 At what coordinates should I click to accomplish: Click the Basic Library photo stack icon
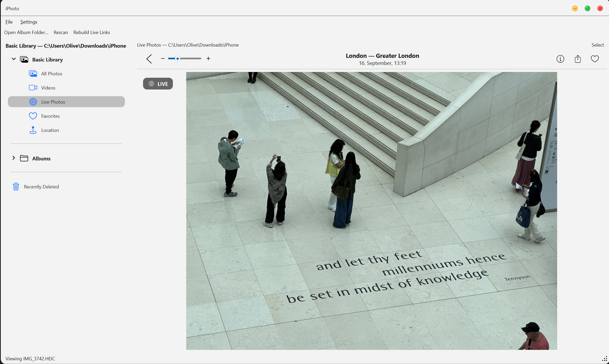pyautogui.click(x=24, y=59)
